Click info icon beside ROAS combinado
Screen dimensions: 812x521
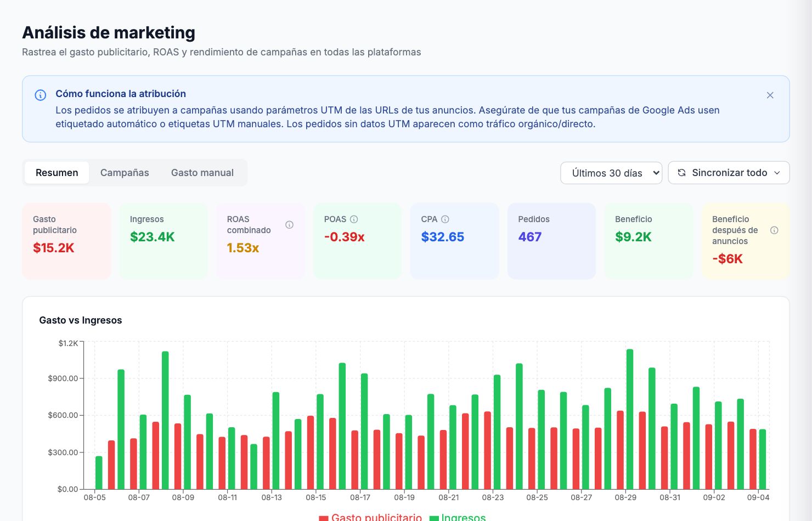click(289, 225)
